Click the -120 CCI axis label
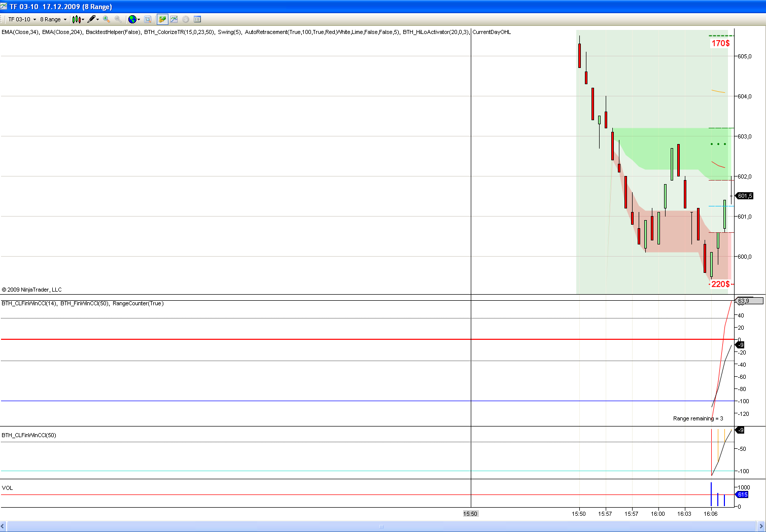Image resolution: width=766 pixels, height=532 pixels. click(743, 414)
